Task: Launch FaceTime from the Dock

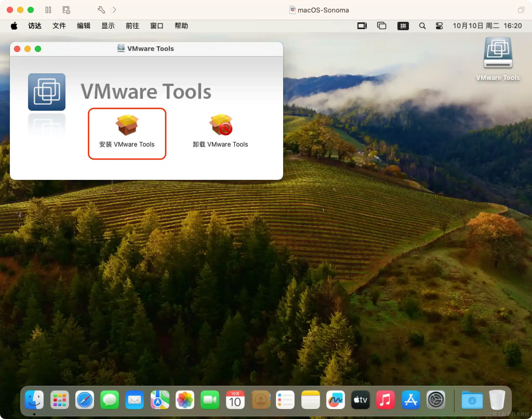Action: [210, 400]
